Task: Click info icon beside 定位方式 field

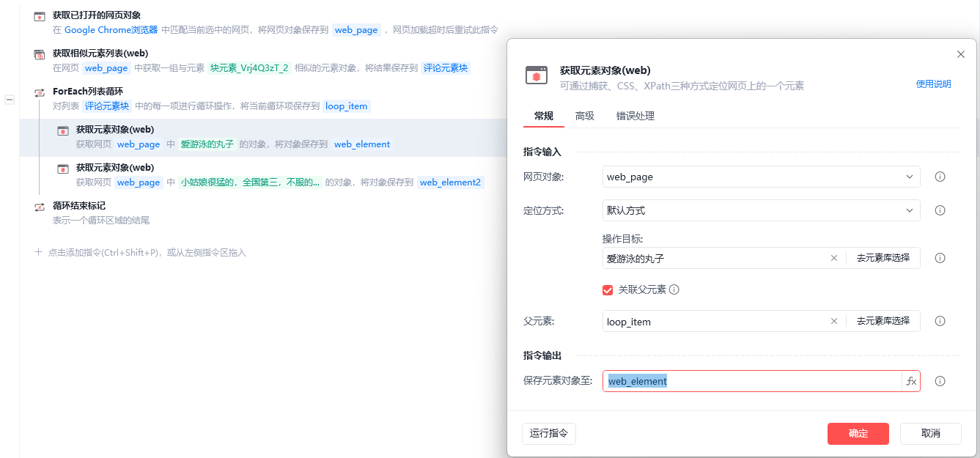Action: 940,210
